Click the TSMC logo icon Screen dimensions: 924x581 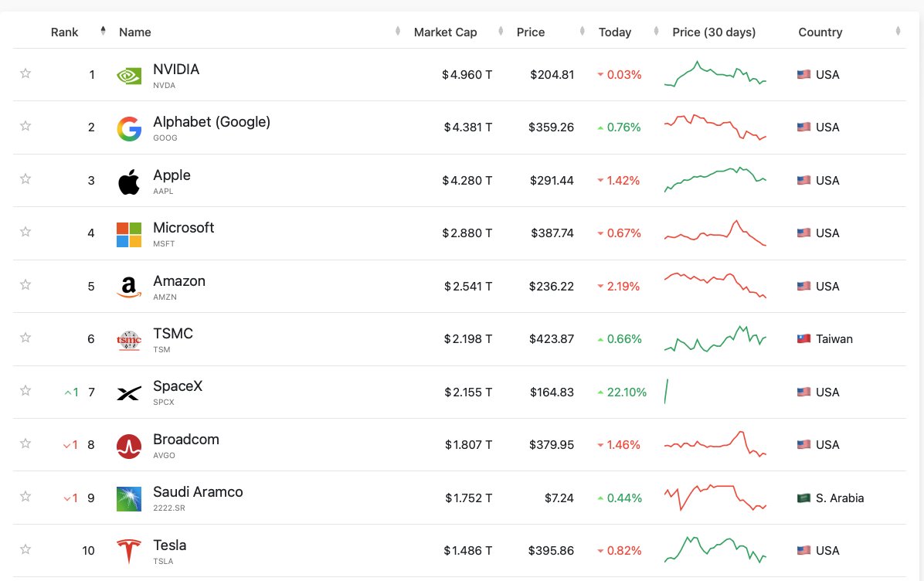[129, 341]
